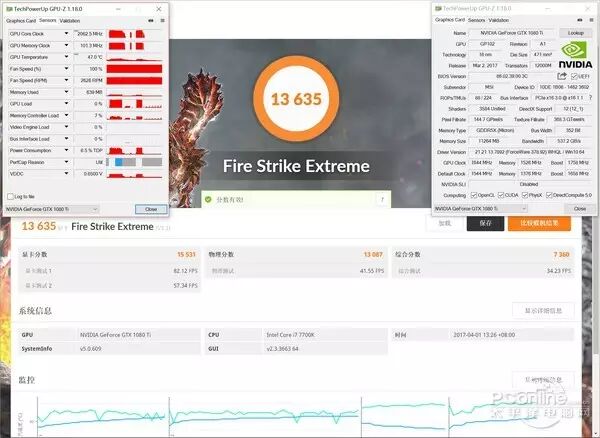Click the BIOS share/export arrow icon
Viewport: 600px width, 438px height.
point(562,76)
